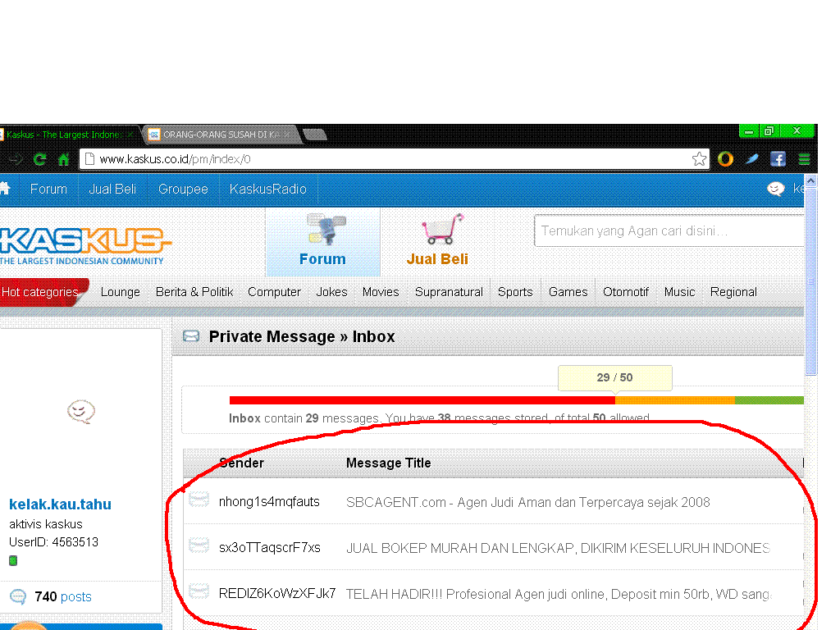This screenshot has width=840, height=630.
Task: Click the envelope icon beside Private Message heading
Action: (191, 336)
